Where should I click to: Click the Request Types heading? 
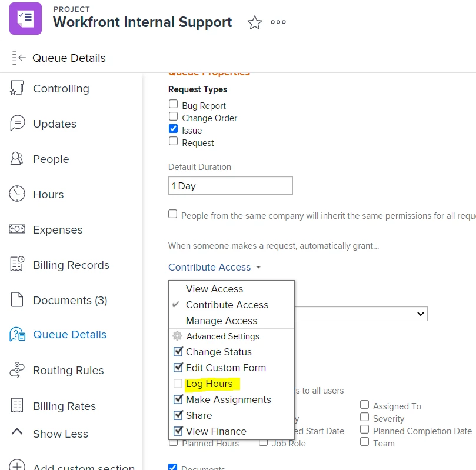(198, 89)
